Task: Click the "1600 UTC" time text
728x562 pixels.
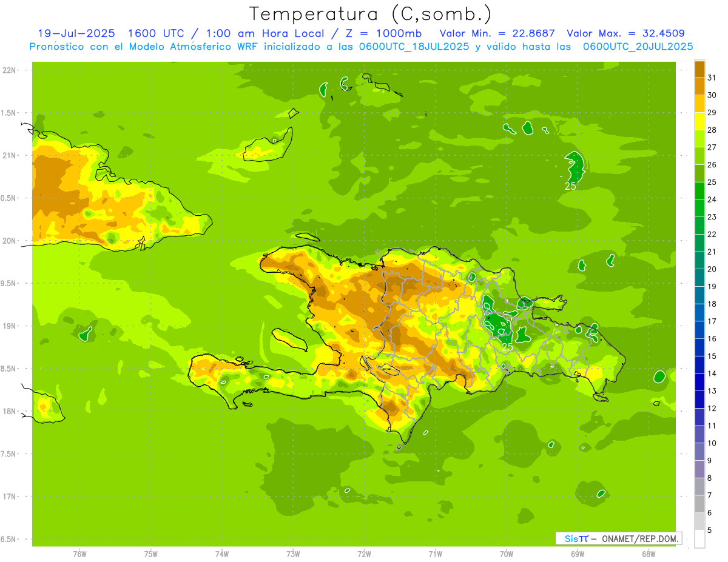Action: (155, 33)
